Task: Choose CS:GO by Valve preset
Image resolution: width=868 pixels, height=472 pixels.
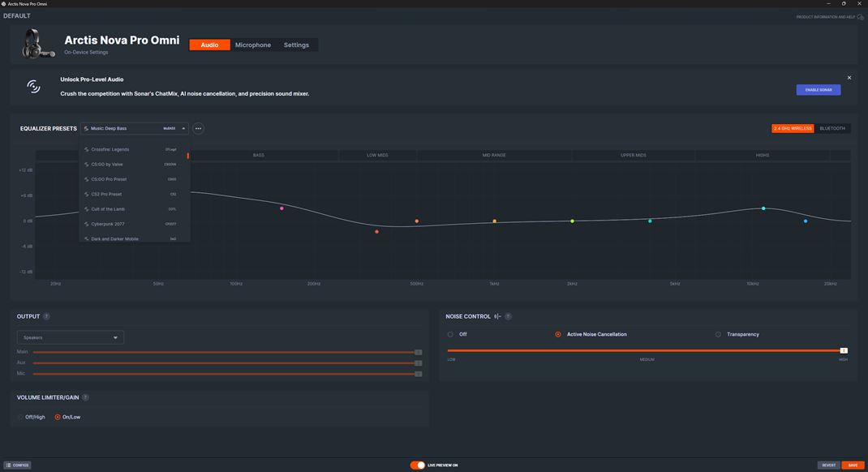Action: [x=135, y=165]
